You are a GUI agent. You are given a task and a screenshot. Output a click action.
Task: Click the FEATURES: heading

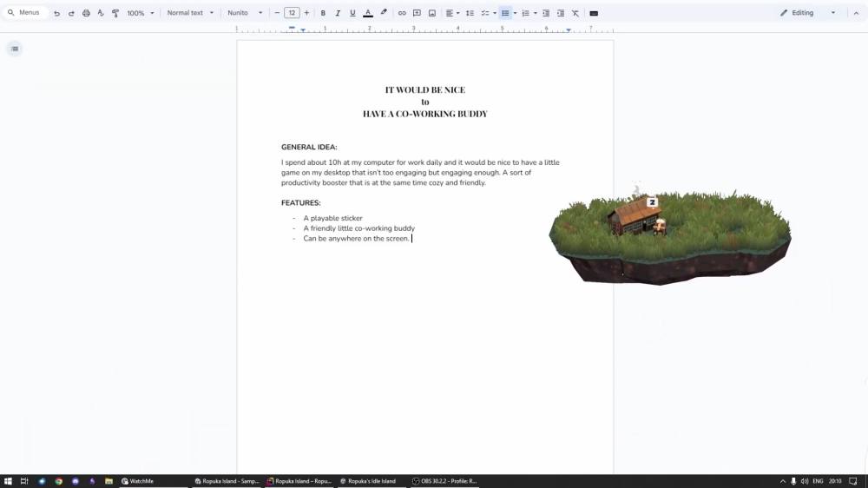click(x=300, y=202)
